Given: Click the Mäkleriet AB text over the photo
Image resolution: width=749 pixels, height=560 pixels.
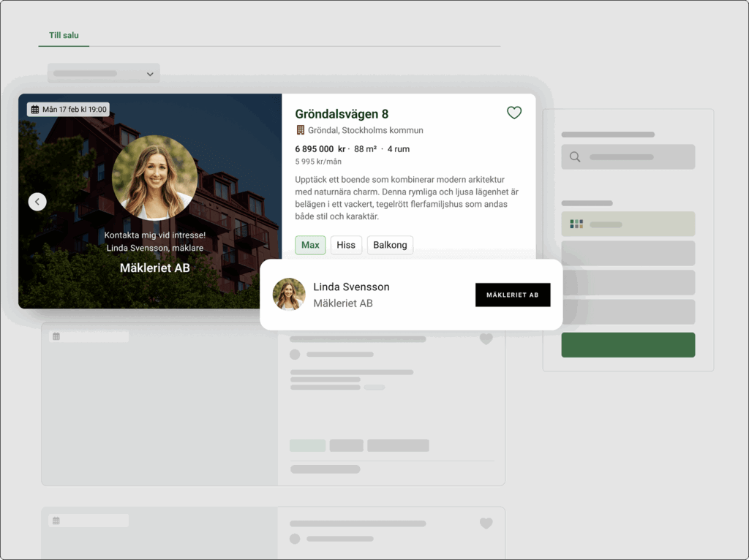Looking at the screenshot, I should tap(155, 268).
